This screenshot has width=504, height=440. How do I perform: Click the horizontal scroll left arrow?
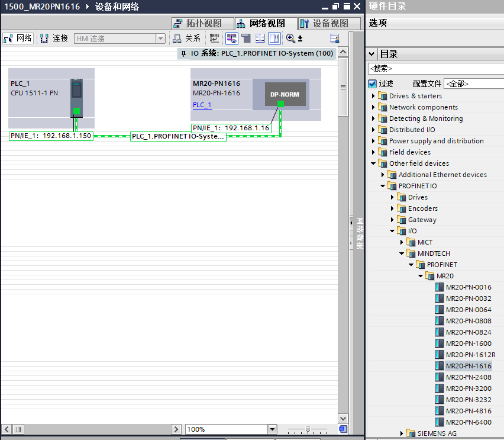pyautogui.click(x=7, y=429)
